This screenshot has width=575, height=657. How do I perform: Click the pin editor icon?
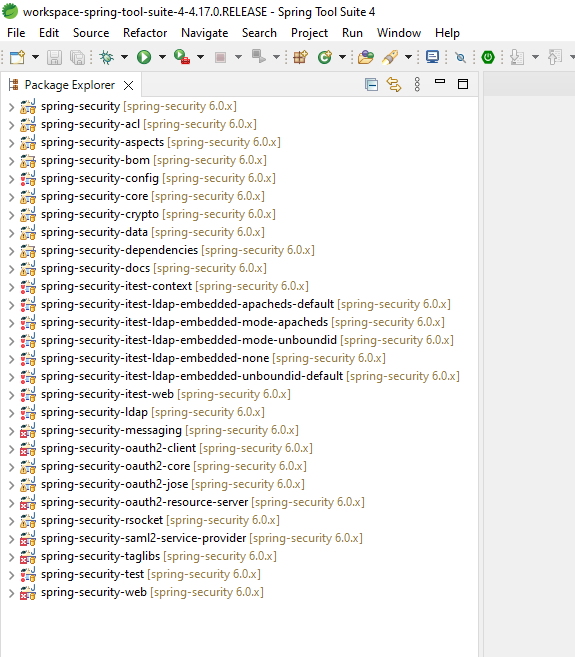pyautogui.click(x=460, y=57)
